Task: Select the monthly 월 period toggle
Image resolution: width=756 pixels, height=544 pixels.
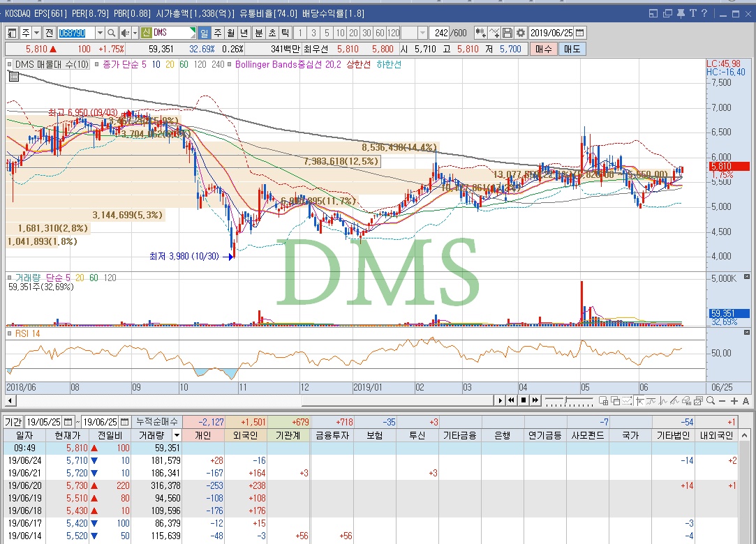Action: pos(231,33)
